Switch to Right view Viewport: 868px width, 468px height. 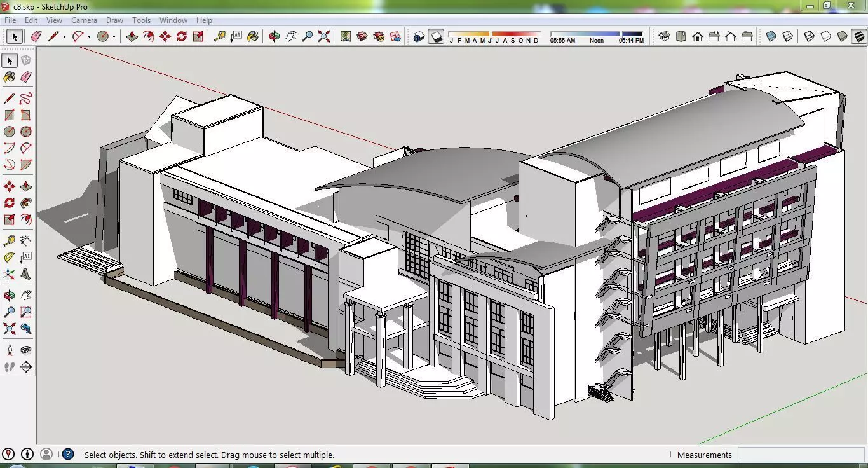click(x=714, y=36)
